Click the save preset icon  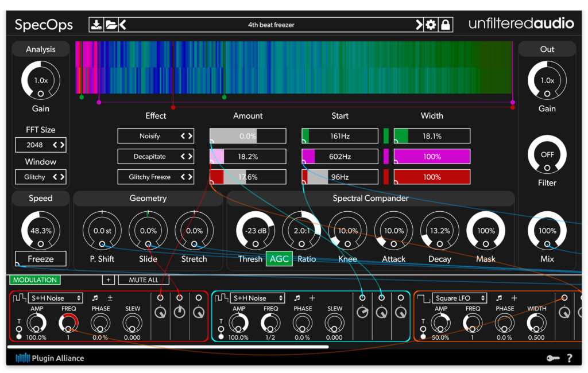tap(96, 25)
